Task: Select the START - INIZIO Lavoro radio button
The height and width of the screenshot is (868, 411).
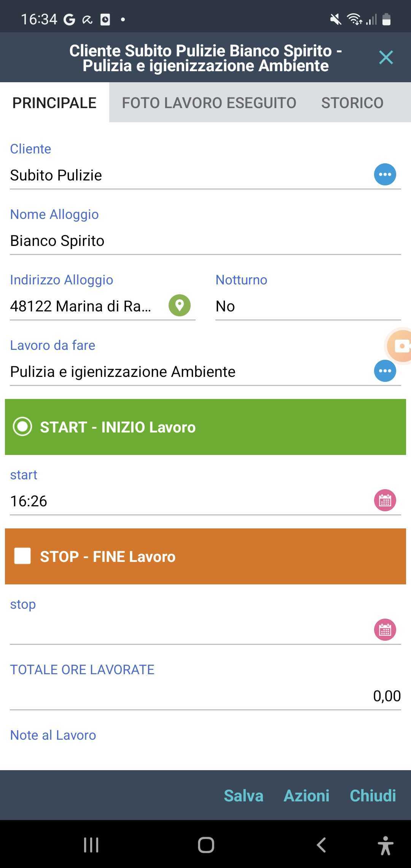Action: [22, 427]
